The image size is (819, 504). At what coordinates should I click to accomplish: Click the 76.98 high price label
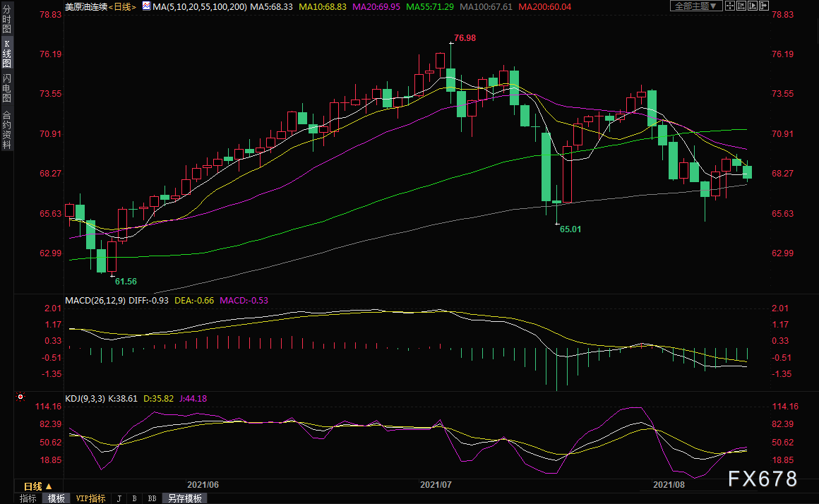click(x=465, y=38)
